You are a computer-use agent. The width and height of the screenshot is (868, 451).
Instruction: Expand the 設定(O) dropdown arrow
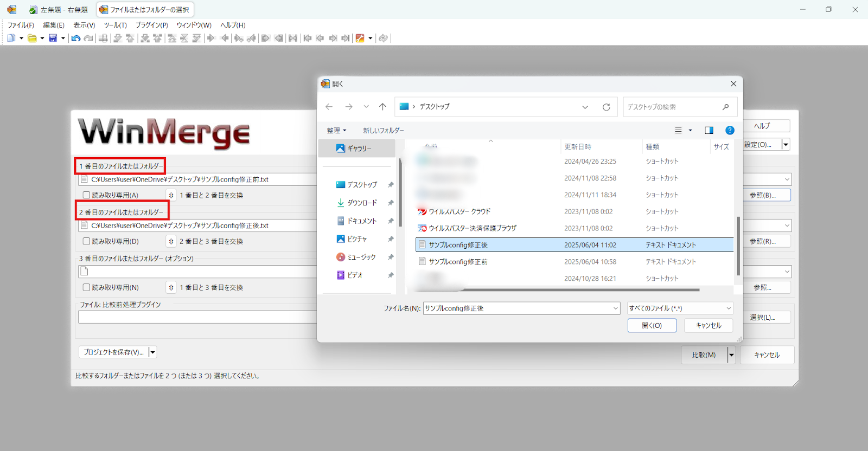point(786,145)
